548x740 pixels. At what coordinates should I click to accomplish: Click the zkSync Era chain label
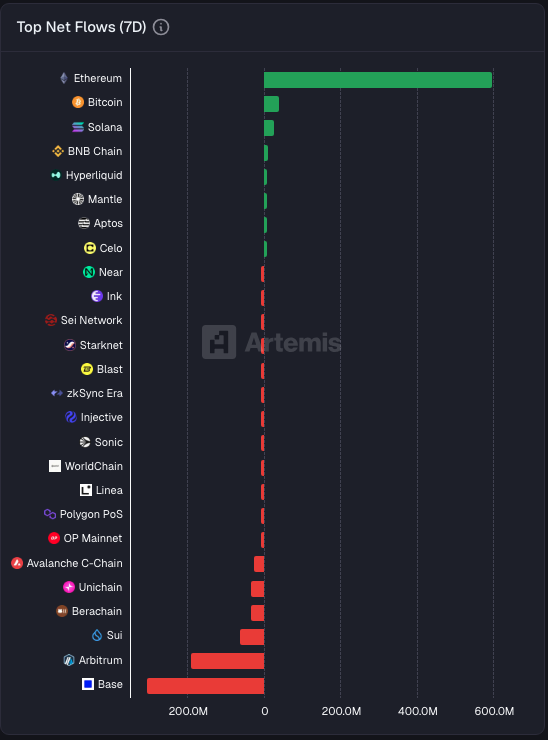pyautogui.click(x=95, y=393)
